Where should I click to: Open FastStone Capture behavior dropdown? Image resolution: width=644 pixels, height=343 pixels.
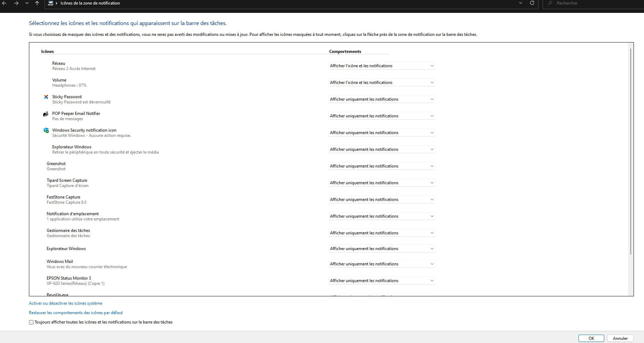[382, 200]
